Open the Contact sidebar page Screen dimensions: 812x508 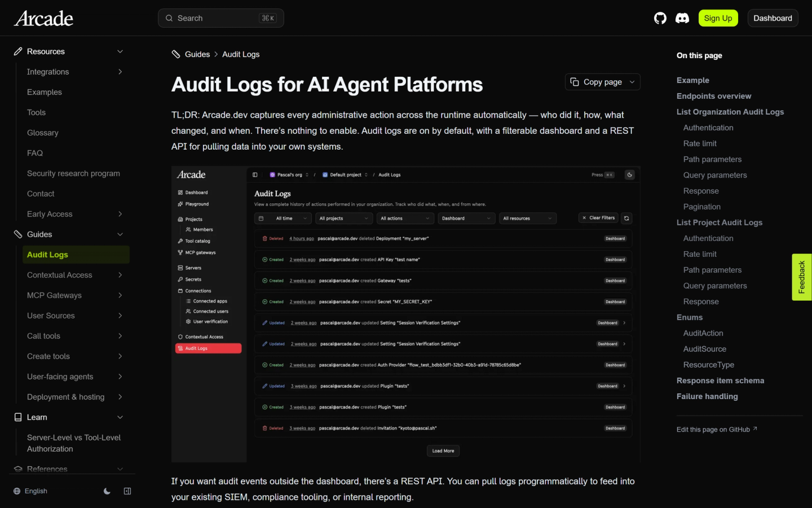click(x=41, y=194)
